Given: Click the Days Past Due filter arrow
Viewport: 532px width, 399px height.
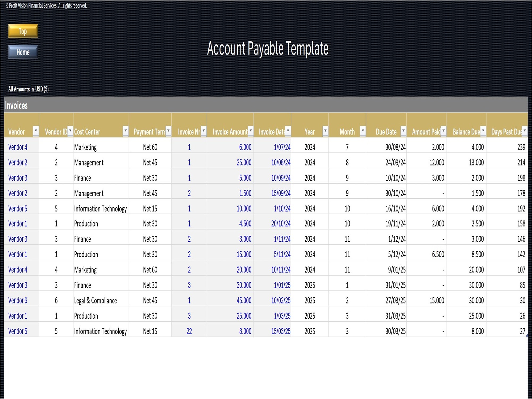Looking at the screenshot, I should pyautogui.click(x=524, y=131).
